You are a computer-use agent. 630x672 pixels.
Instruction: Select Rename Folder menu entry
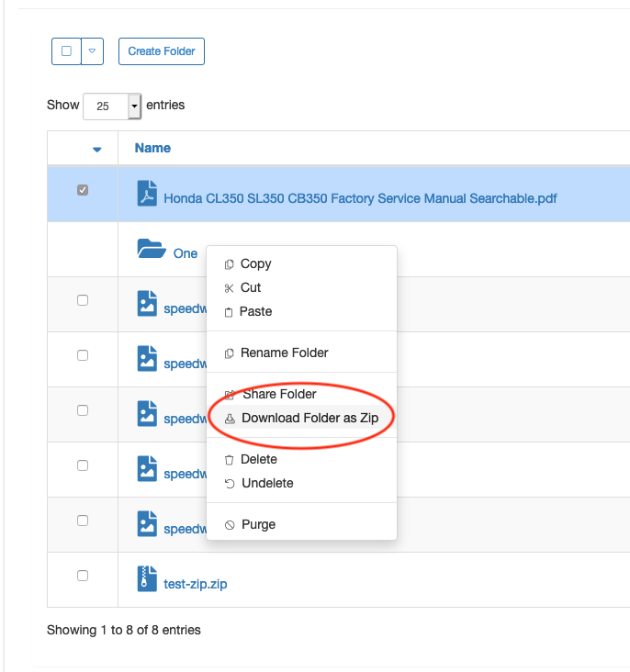pyautogui.click(x=301, y=353)
